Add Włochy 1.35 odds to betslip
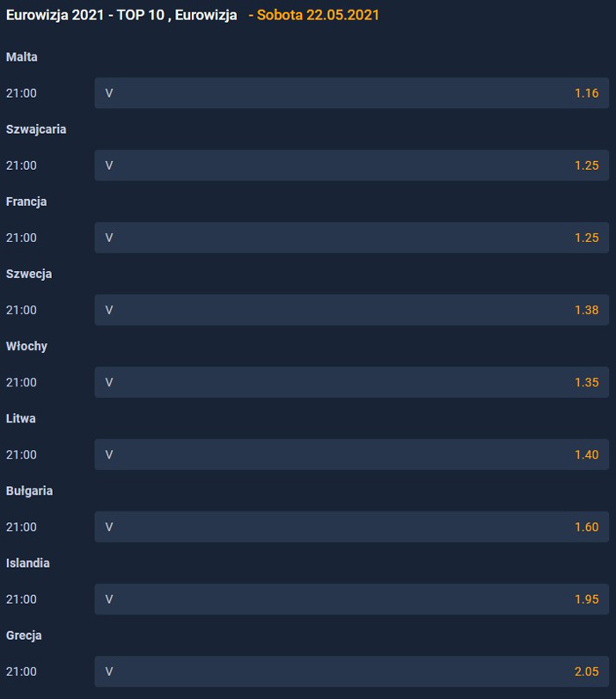616x699 pixels. pos(351,381)
